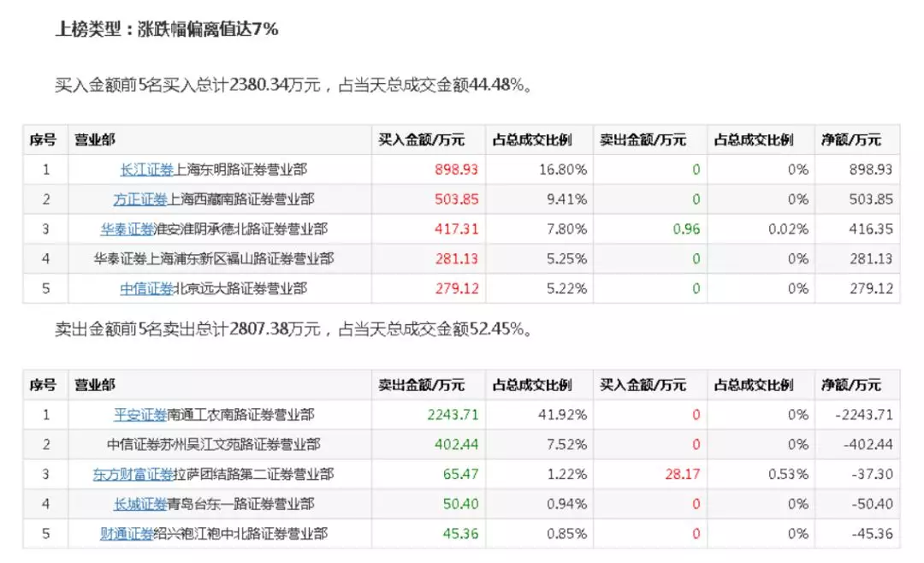
Task: Click the 营业部 header in the bottom table
Action: pos(95,385)
